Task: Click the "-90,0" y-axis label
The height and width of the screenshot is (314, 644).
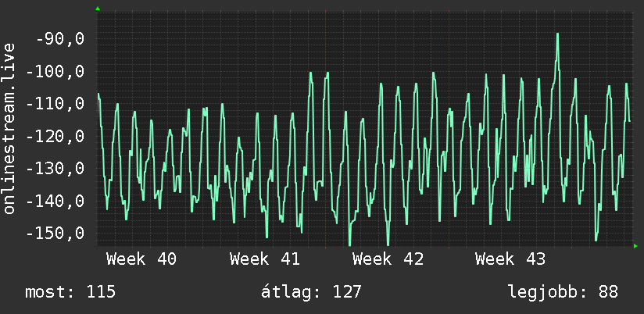Action: tap(60, 39)
